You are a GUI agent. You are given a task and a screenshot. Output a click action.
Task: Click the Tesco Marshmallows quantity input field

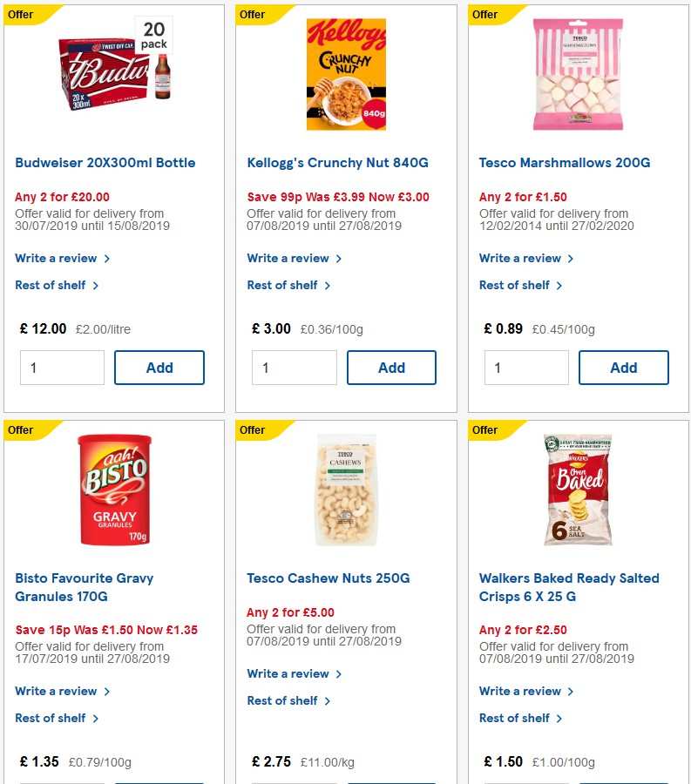click(526, 367)
